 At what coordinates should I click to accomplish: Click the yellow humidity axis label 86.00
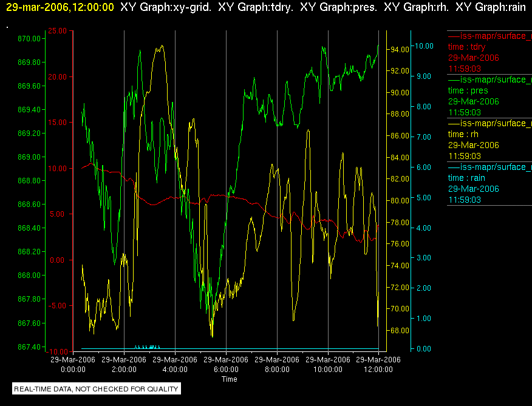(400, 136)
